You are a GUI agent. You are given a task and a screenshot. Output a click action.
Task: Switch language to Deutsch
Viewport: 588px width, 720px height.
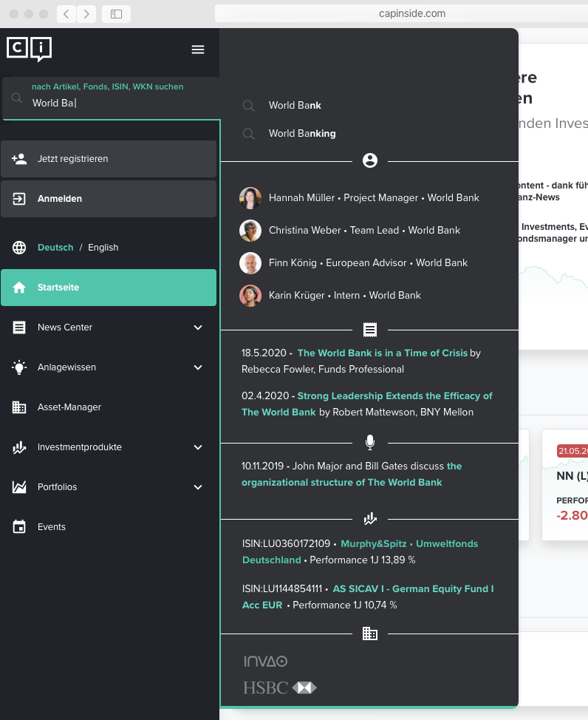point(55,248)
